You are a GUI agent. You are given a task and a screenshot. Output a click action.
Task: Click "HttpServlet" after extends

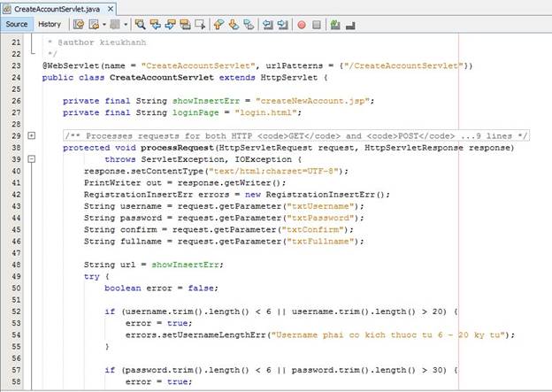tap(289, 78)
